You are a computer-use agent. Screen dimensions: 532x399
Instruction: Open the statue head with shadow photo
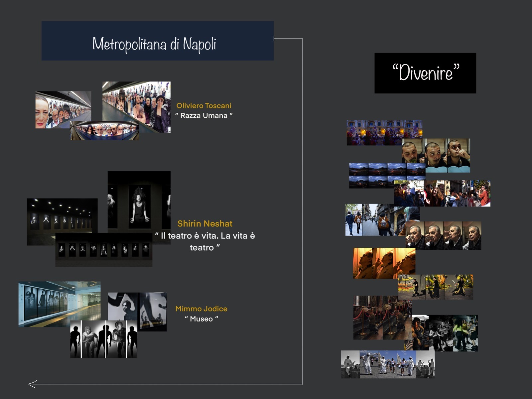coord(123,306)
